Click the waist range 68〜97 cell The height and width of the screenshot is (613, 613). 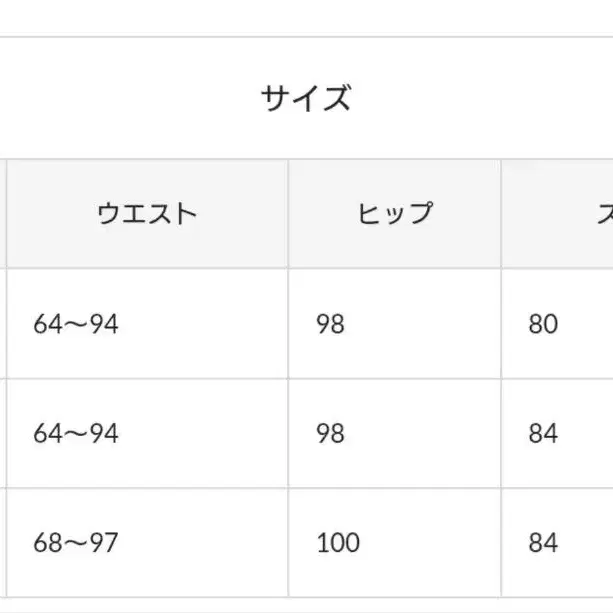click(x=76, y=544)
